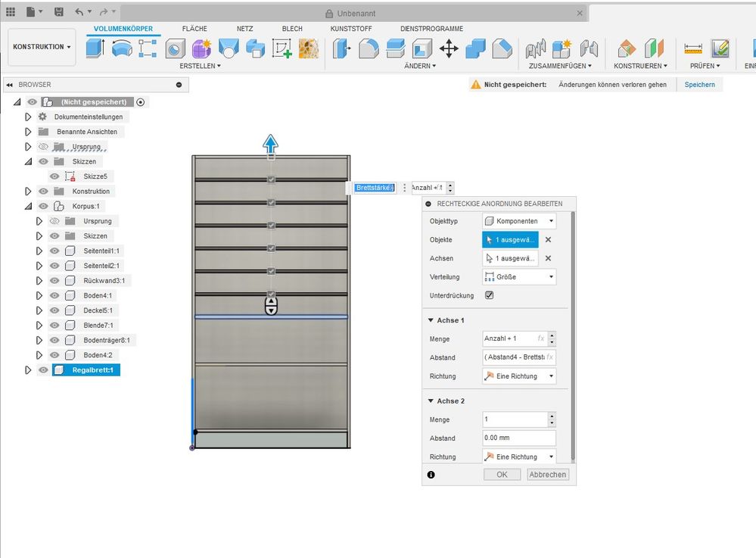Switch to the FLÄCHE tab

pyautogui.click(x=194, y=29)
